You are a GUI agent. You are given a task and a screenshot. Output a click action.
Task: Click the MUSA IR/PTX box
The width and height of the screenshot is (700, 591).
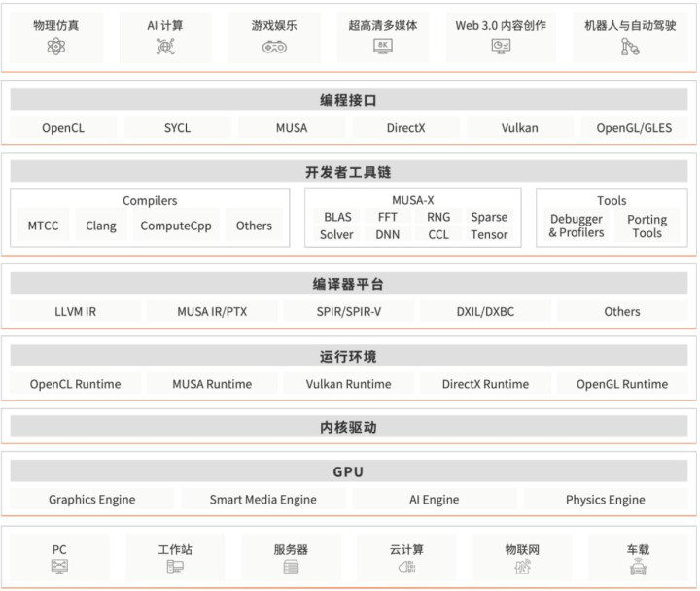[212, 311]
